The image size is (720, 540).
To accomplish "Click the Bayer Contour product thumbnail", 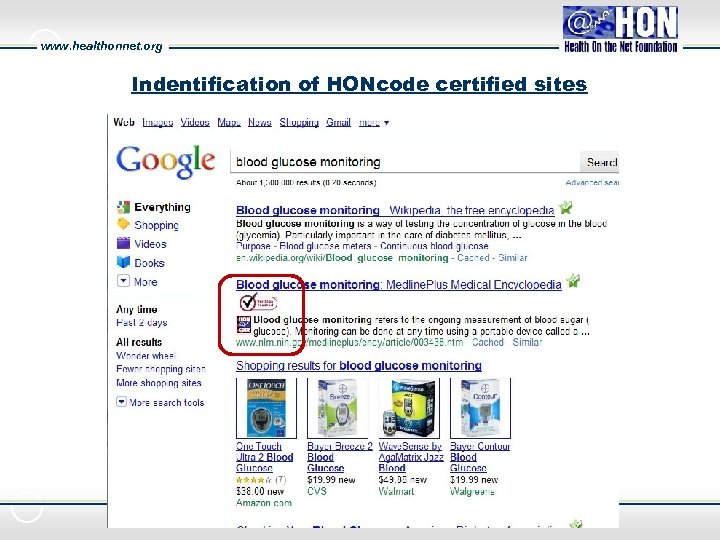I will tap(480, 408).
